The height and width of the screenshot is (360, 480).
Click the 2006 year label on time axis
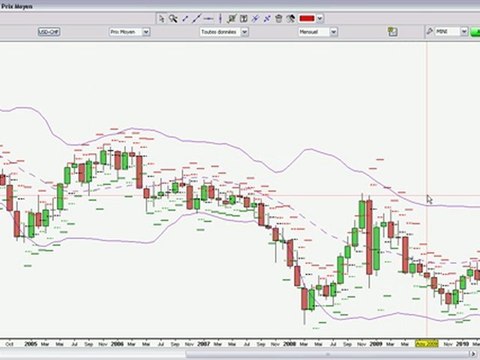(117, 344)
